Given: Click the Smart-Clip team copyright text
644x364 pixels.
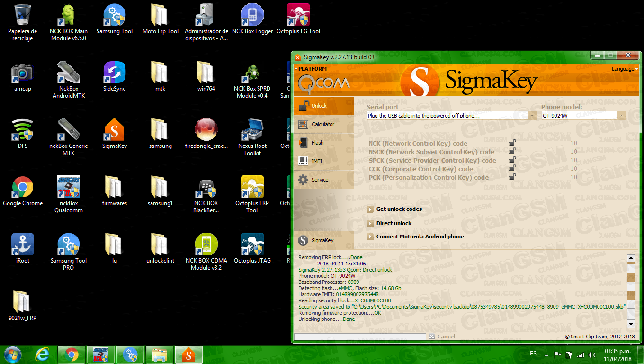Looking at the screenshot, I should pyautogui.click(x=600, y=337).
